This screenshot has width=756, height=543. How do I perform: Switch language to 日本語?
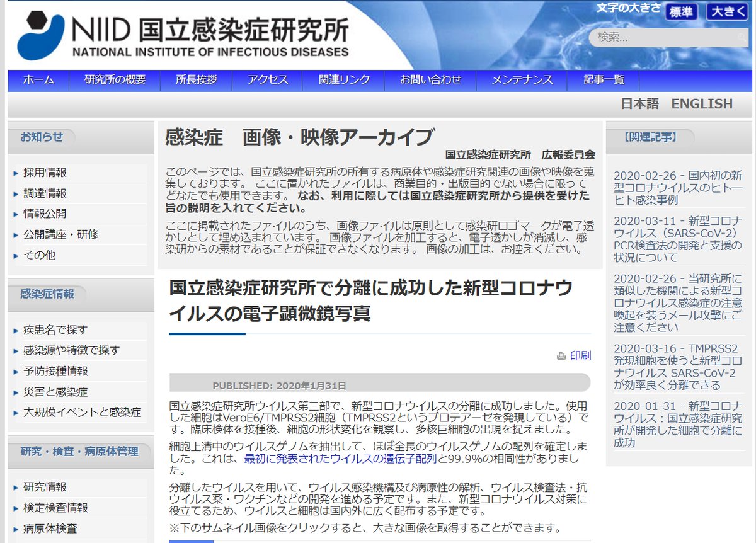(x=639, y=104)
